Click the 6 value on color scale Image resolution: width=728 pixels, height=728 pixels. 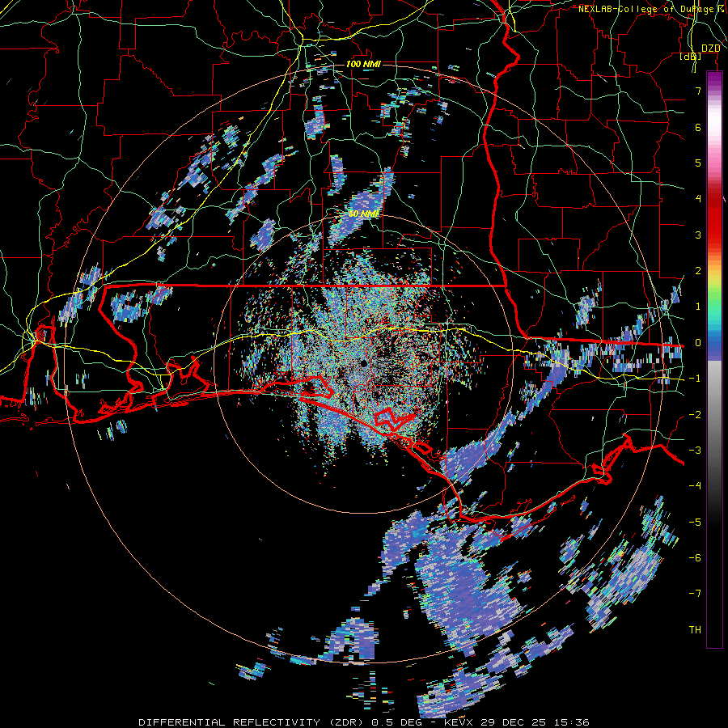click(698, 127)
